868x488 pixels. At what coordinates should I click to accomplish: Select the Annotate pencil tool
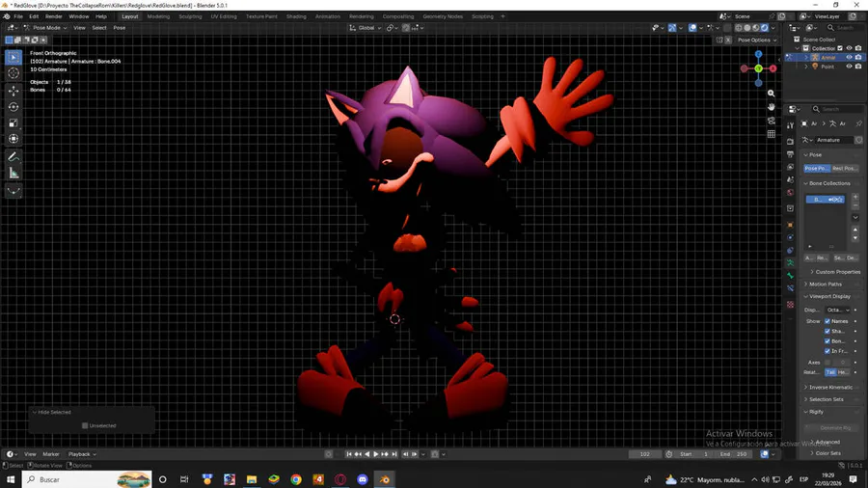(14, 157)
